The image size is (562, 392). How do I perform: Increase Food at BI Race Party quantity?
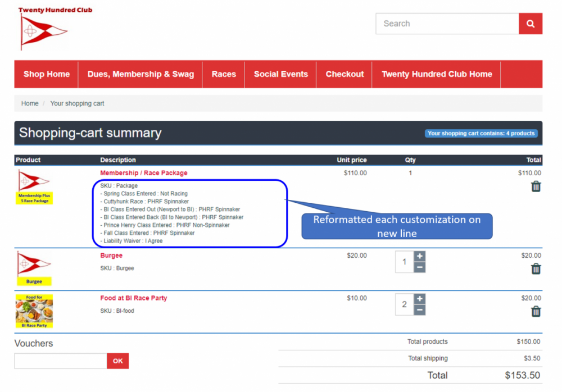(x=419, y=299)
